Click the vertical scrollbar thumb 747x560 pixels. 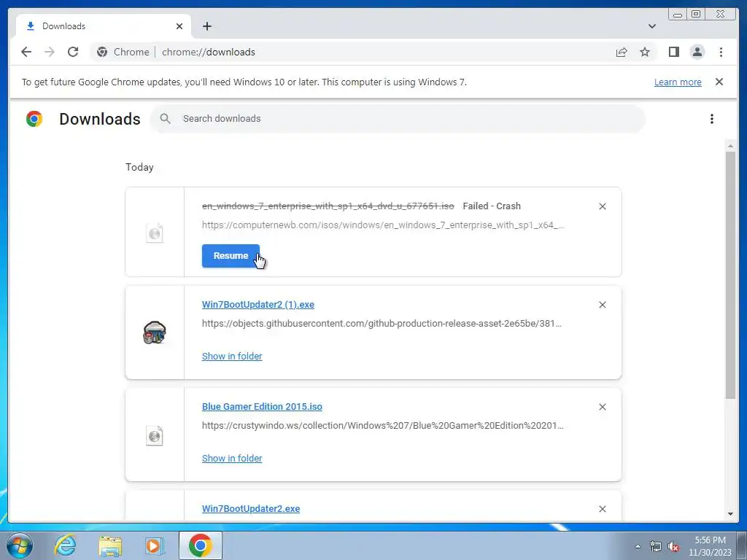coord(730,275)
